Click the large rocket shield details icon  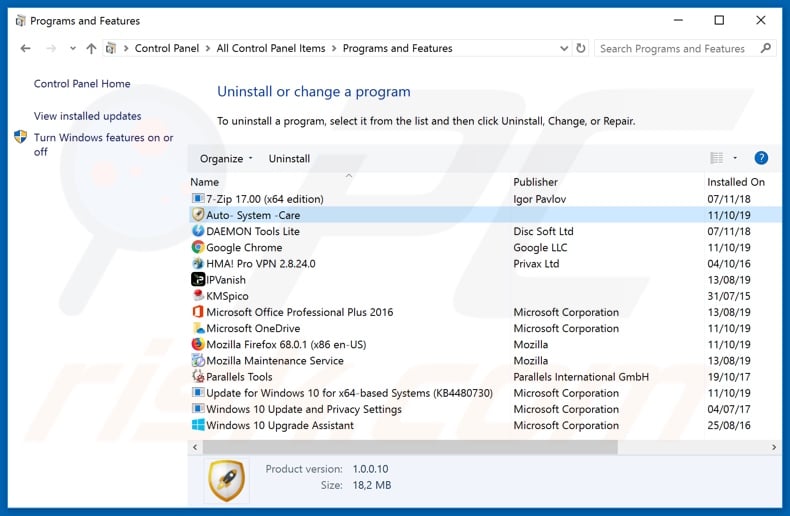[226, 480]
